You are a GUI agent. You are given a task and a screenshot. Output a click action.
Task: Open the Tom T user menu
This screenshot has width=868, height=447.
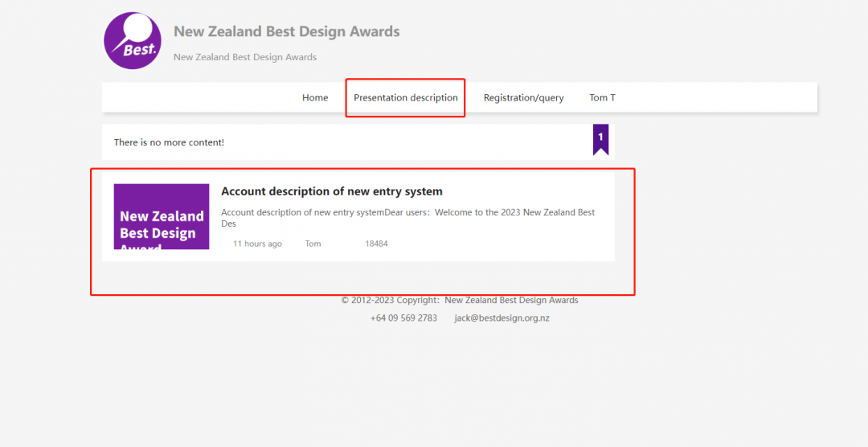(x=602, y=97)
